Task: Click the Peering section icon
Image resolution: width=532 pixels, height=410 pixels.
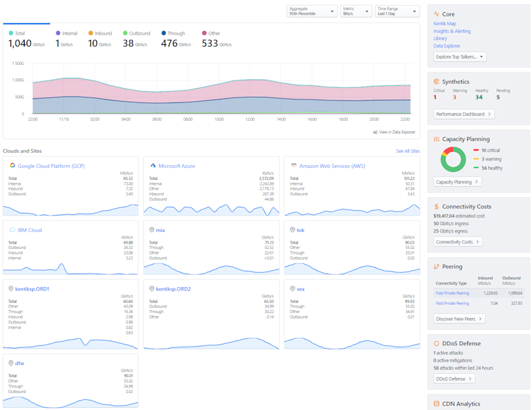Action: pos(437,267)
